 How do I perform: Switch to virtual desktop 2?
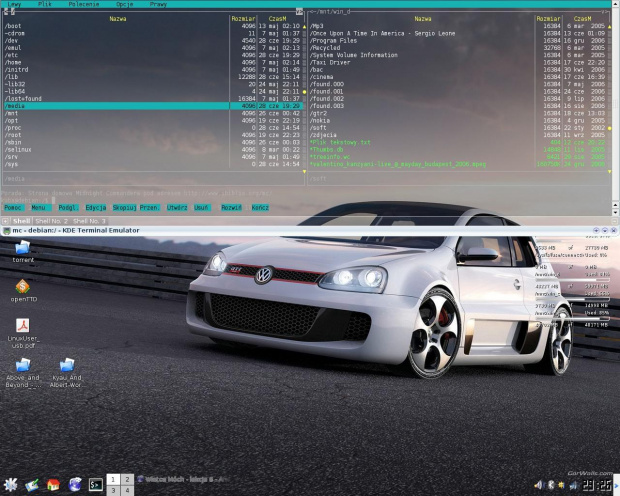[127, 479]
